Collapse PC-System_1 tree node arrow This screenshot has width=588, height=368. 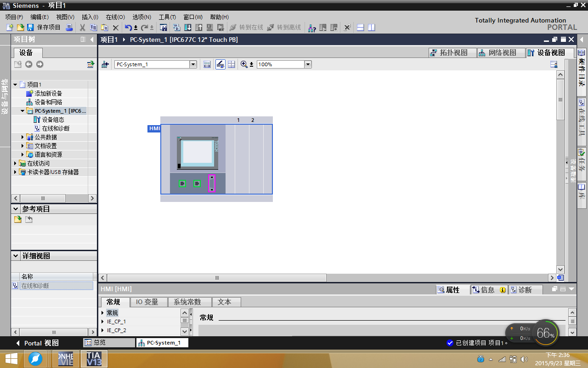pyautogui.click(x=23, y=111)
